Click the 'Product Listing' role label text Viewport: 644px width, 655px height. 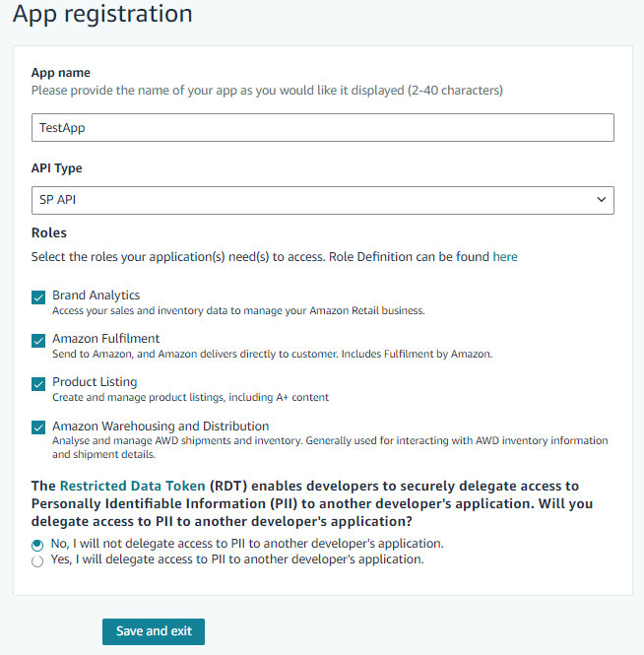(x=95, y=382)
